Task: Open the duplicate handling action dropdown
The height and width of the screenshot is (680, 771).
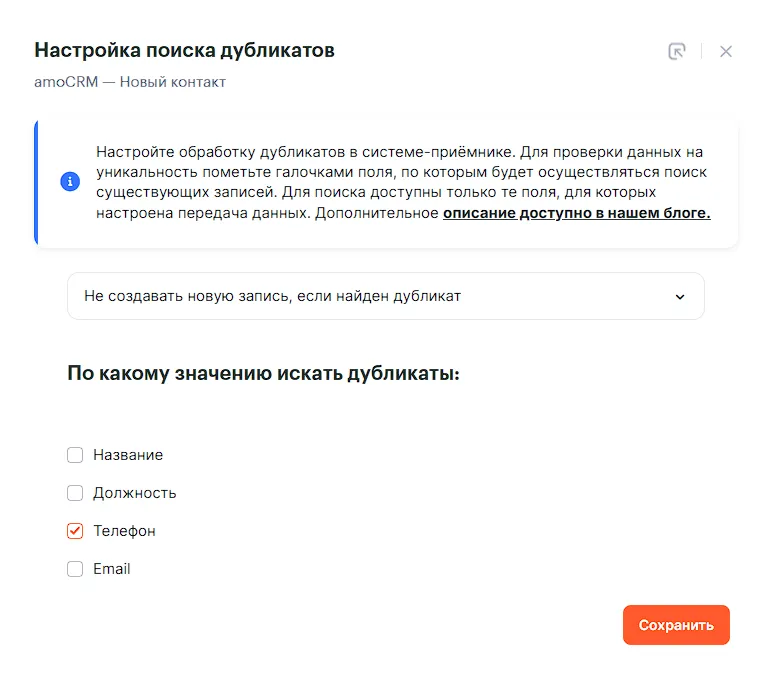Action: pyautogui.click(x=385, y=296)
